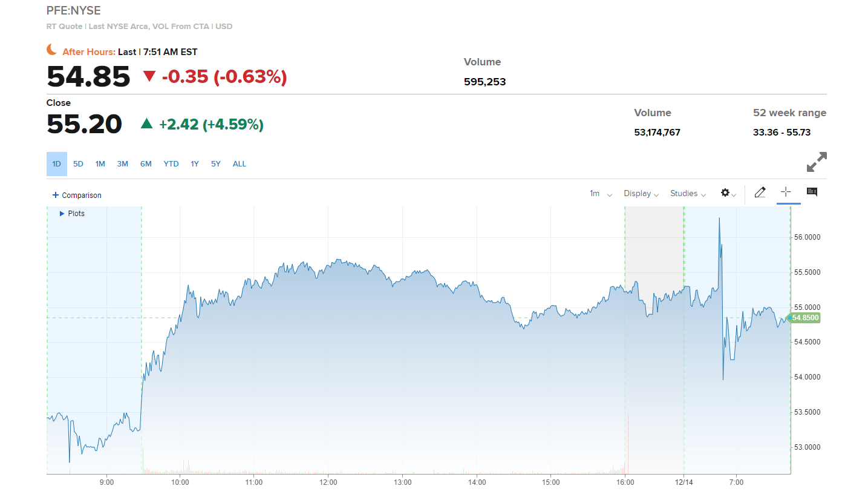Click the after-hours moon icon

tap(52, 50)
